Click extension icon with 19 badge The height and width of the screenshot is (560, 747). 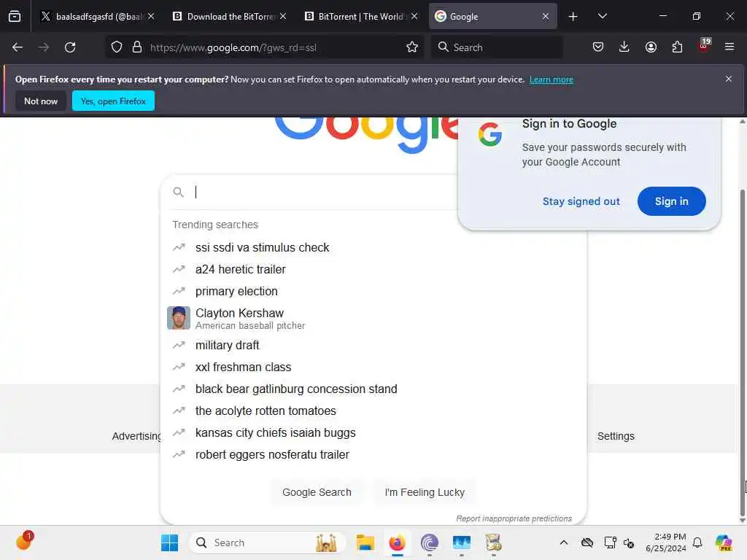[x=704, y=46]
